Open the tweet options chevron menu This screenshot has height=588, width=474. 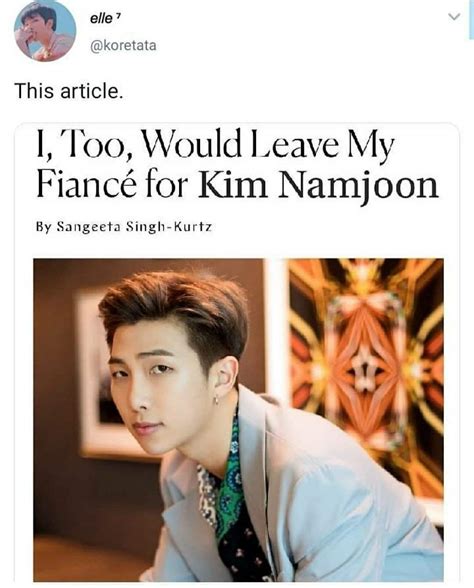click(x=454, y=17)
